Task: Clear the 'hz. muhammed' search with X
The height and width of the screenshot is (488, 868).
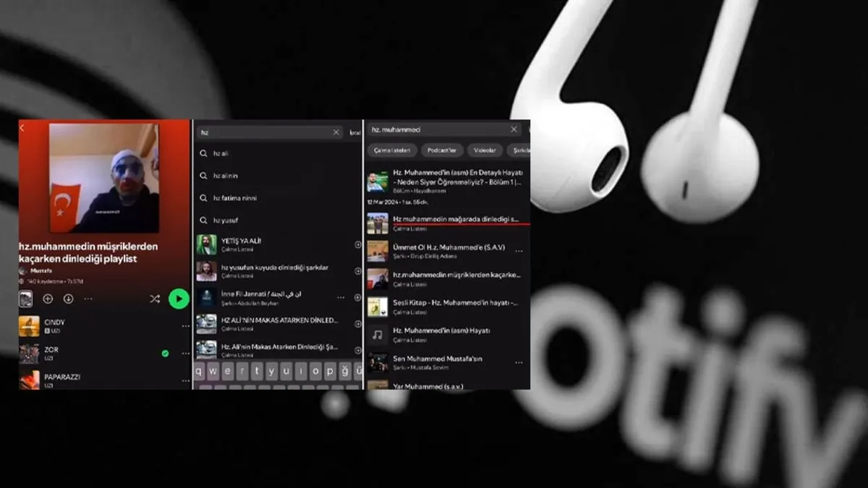Action: coord(514,129)
